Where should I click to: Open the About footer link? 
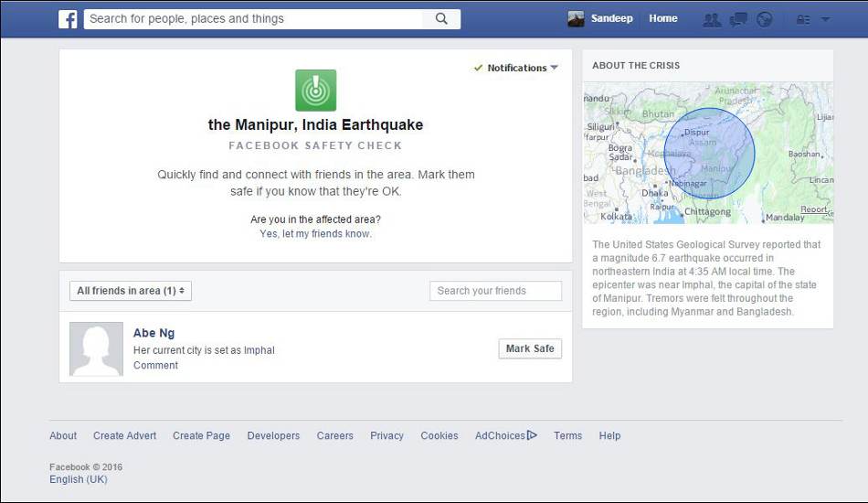(63, 436)
